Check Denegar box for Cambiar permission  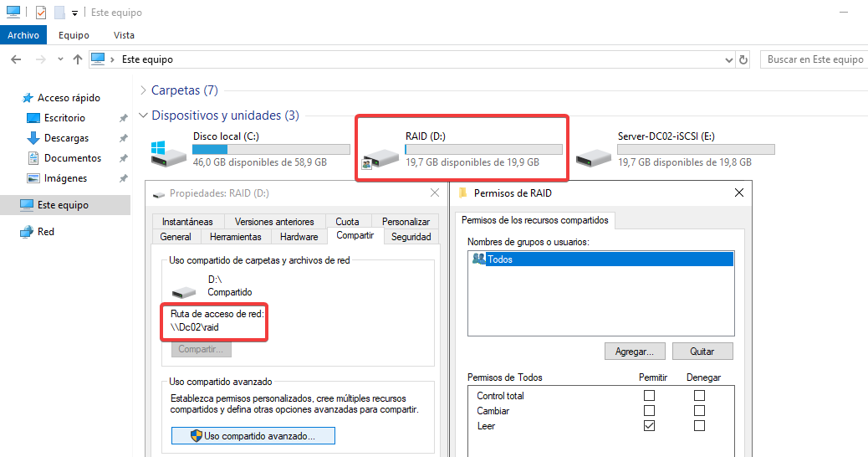pyautogui.click(x=699, y=411)
